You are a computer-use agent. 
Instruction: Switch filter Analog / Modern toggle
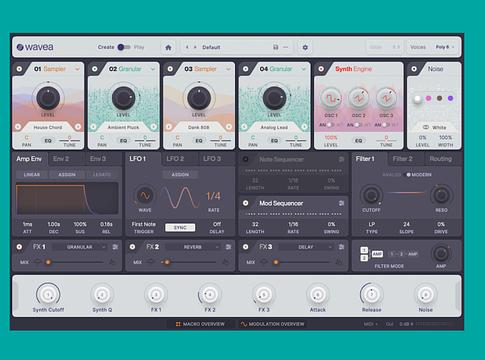pyautogui.click(x=407, y=175)
